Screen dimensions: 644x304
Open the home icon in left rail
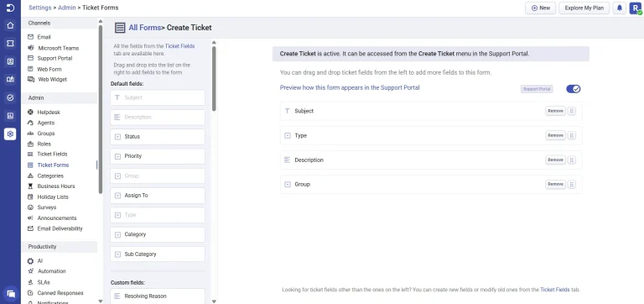tap(10, 25)
